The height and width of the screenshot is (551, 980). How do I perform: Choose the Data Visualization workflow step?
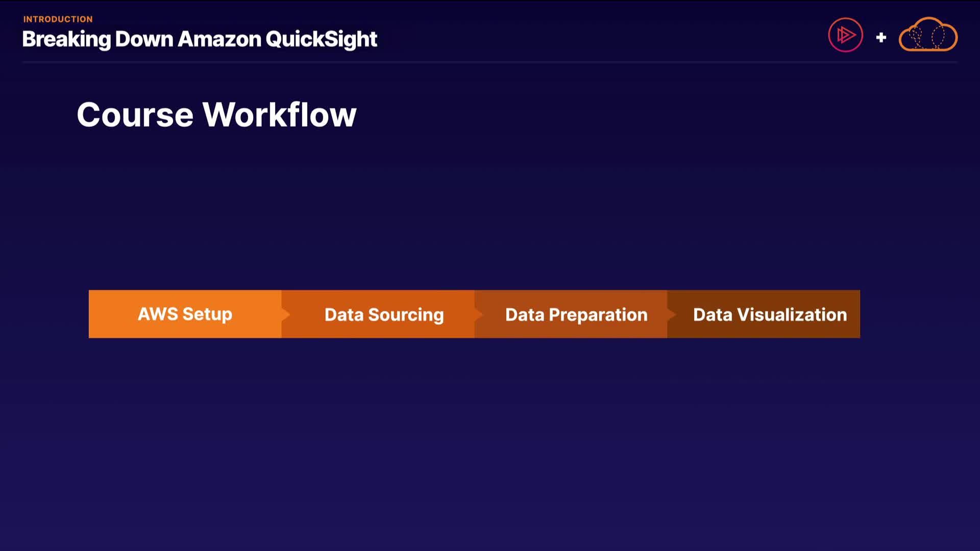(770, 315)
